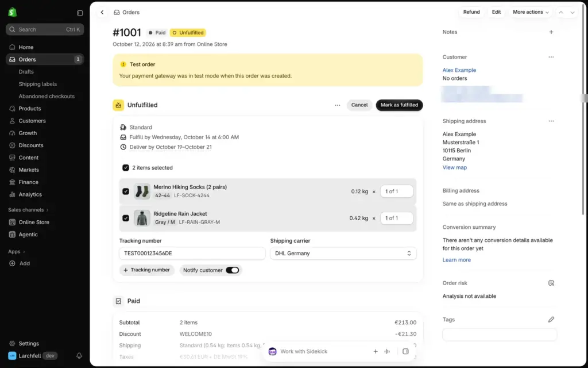This screenshot has width=588, height=368.
Task: Add a note with the plus icon
Action: tap(551, 32)
